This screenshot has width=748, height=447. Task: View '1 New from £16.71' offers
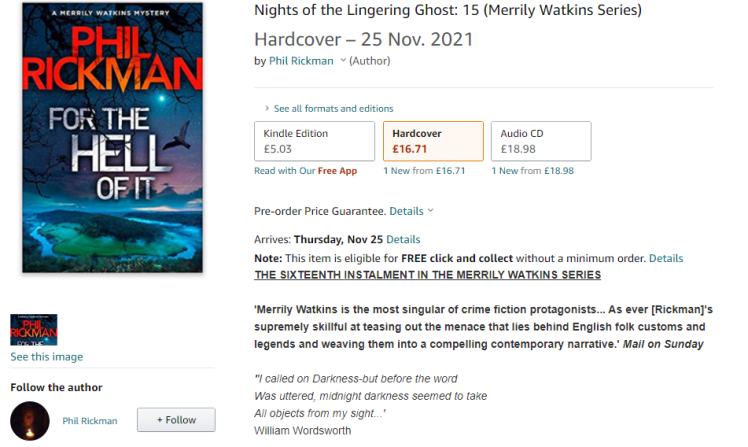point(424,171)
